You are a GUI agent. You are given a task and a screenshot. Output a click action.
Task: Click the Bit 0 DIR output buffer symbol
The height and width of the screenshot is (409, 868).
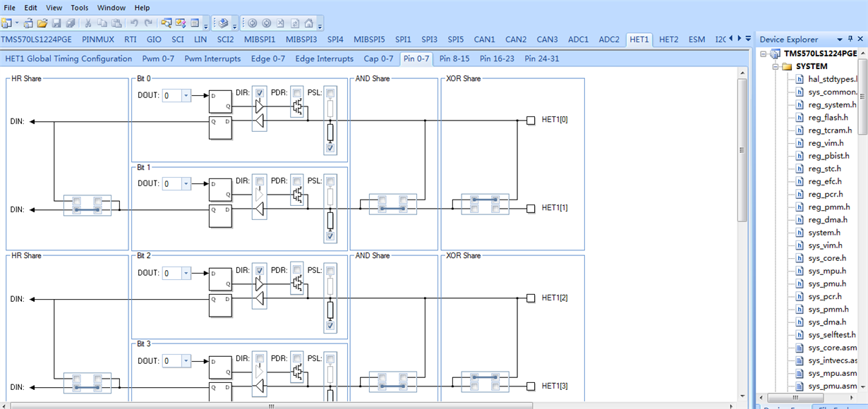pyautogui.click(x=260, y=106)
